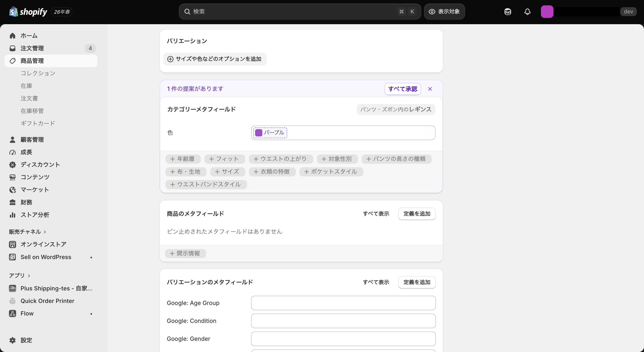
Task: Open the パンツ・ズボン内のレギンス category selector
Action: (x=396, y=109)
